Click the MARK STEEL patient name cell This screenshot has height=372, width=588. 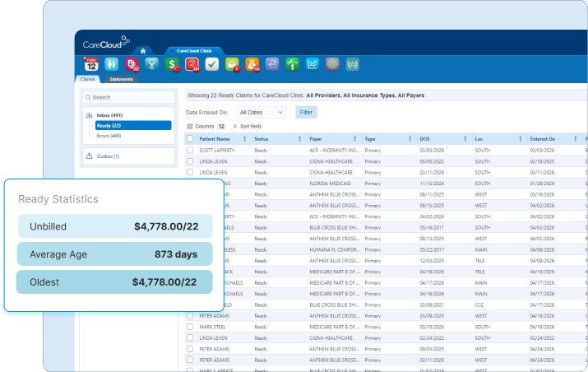point(213,327)
